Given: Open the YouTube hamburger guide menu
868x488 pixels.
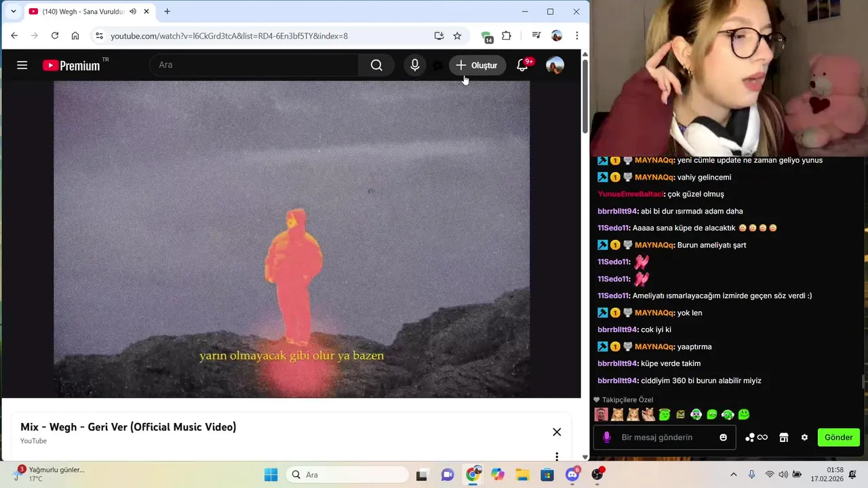Looking at the screenshot, I should [x=22, y=65].
